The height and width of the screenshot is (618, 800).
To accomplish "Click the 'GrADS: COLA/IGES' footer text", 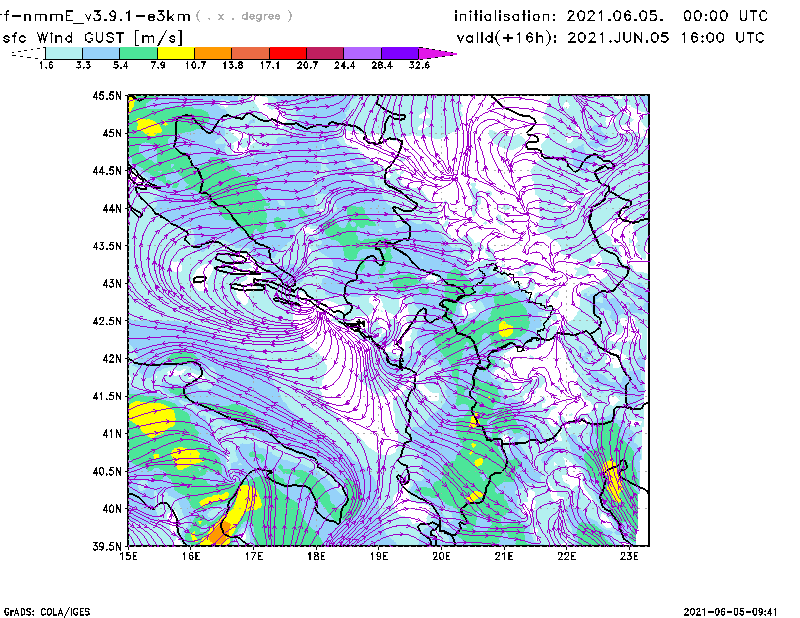I will (x=47, y=612).
